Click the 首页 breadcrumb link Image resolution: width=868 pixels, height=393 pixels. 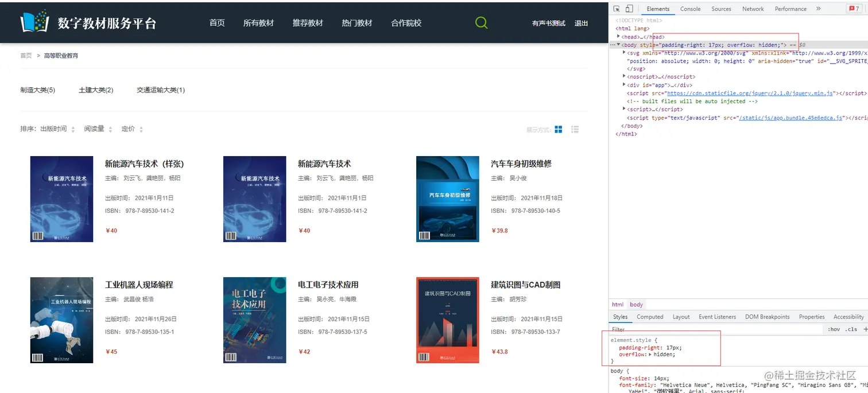(26, 56)
